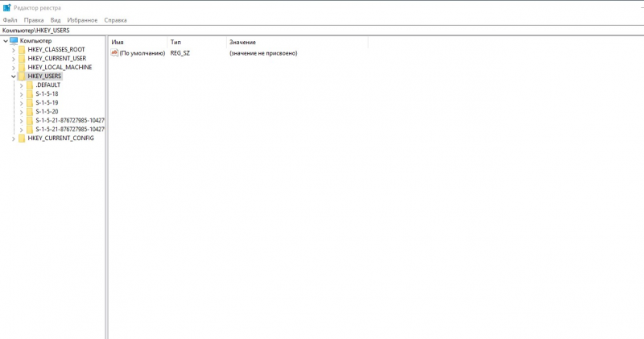Click the folder icon of HKEY_LOCAL_MACHINE
The height and width of the screenshot is (339, 644).
(22, 68)
